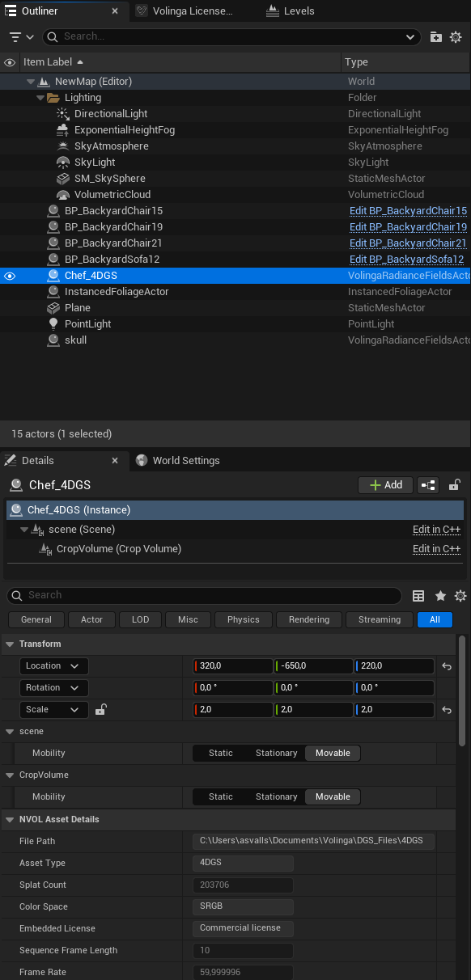Open Edit in C++ for scene
The height and width of the screenshot is (980, 471).
coord(436,530)
